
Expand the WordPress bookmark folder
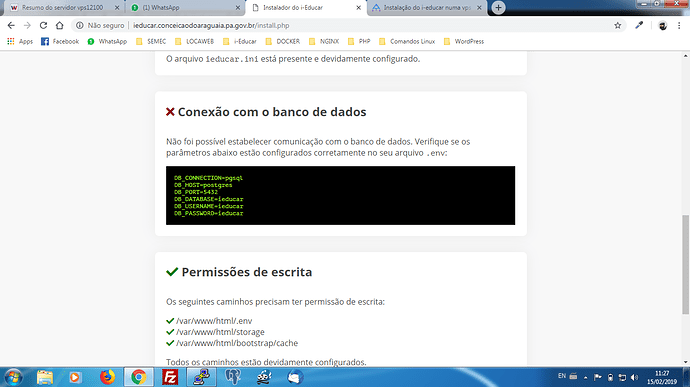(464, 41)
